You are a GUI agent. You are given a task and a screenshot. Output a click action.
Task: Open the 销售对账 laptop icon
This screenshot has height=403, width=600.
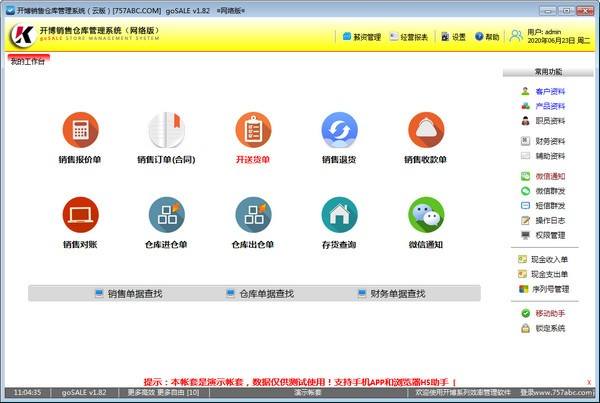[81, 214]
